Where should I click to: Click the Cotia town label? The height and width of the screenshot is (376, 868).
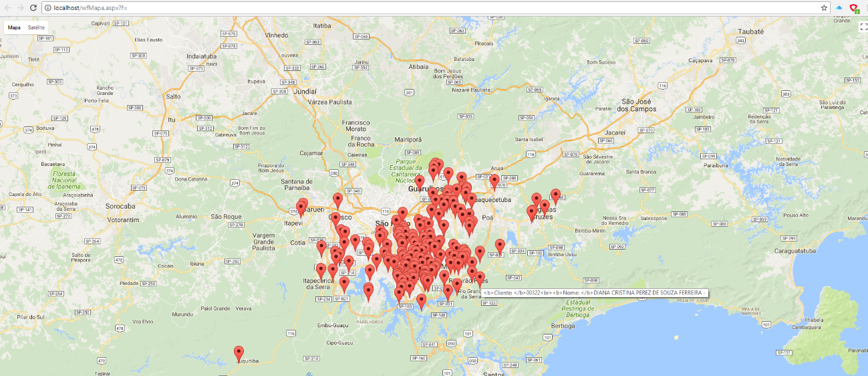(299, 242)
